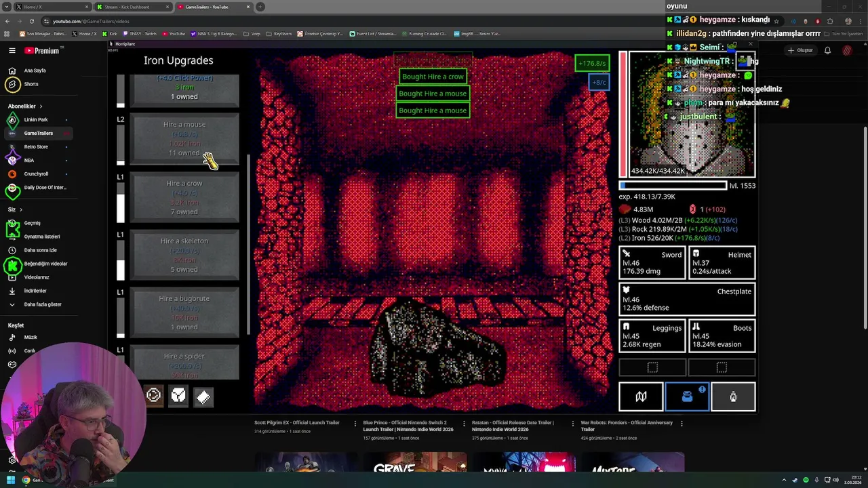The width and height of the screenshot is (868, 488).
Task: Click the +8/c click power indicator
Action: 599,83
